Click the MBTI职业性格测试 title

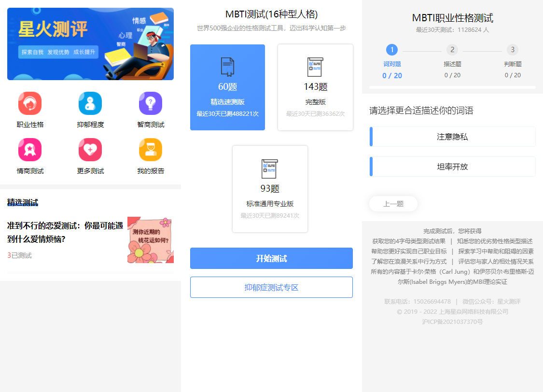pos(452,18)
